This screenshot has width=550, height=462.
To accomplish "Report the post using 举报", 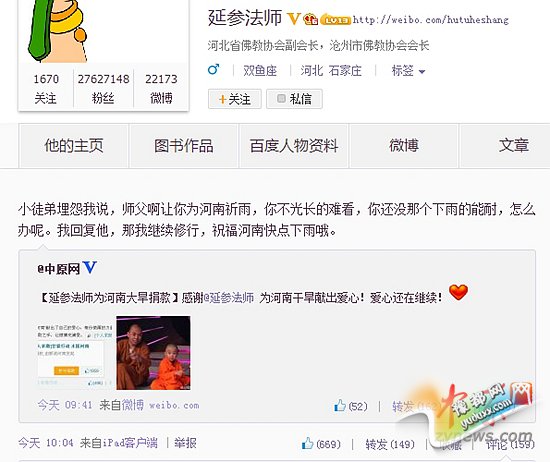I will [x=186, y=443].
